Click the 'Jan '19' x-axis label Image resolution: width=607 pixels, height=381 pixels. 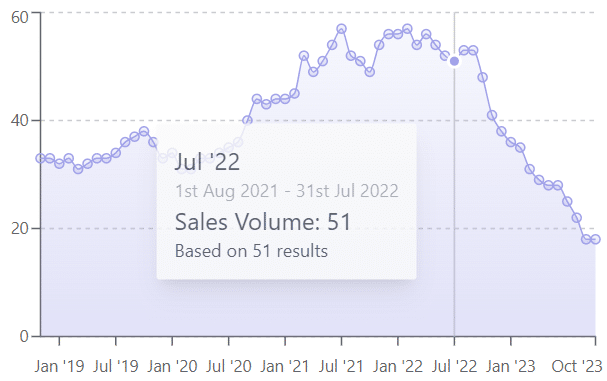pos(59,366)
